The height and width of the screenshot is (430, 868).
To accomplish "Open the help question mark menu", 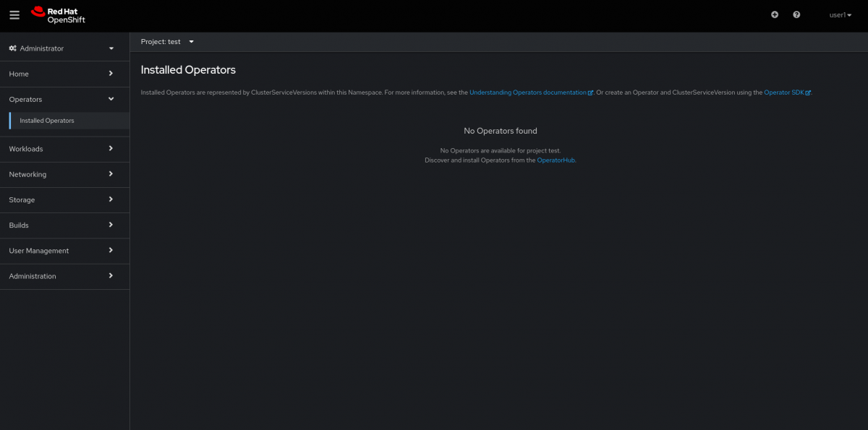I will tap(796, 14).
